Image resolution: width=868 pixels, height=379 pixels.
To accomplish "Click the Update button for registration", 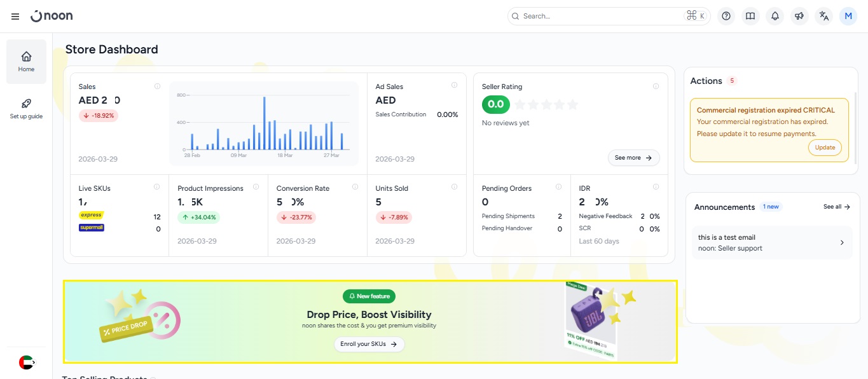I will point(825,148).
